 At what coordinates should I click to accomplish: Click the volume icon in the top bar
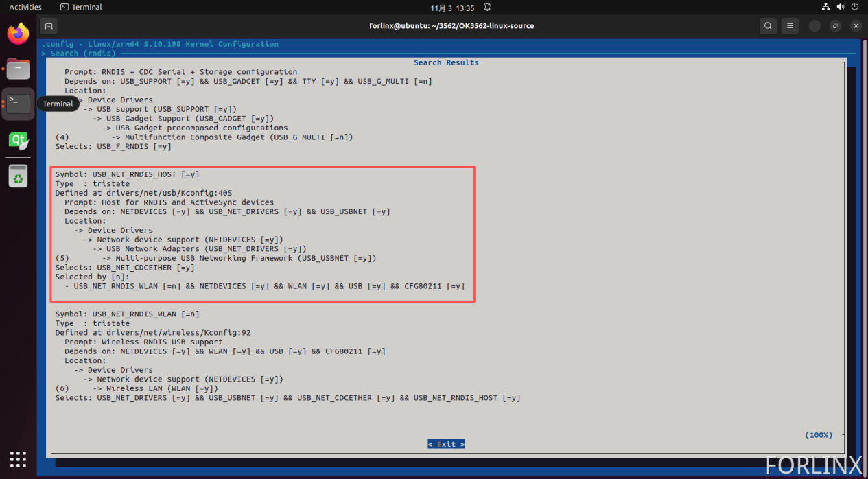click(x=840, y=7)
